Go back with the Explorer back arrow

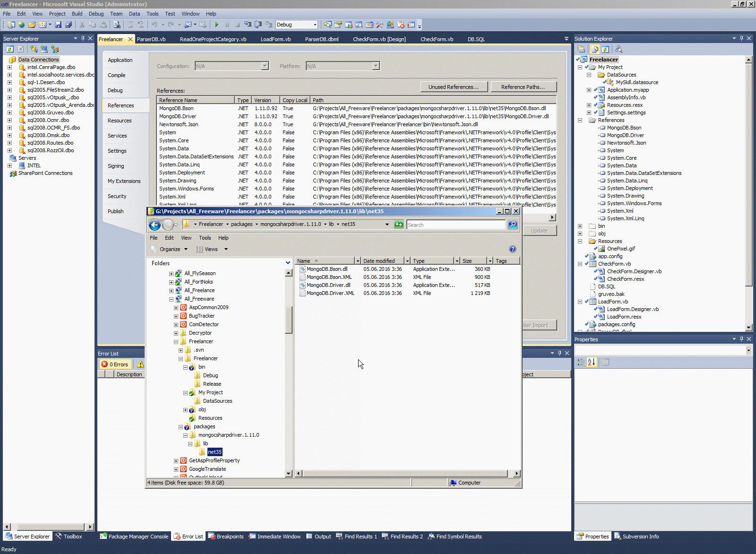pos(155,225)
